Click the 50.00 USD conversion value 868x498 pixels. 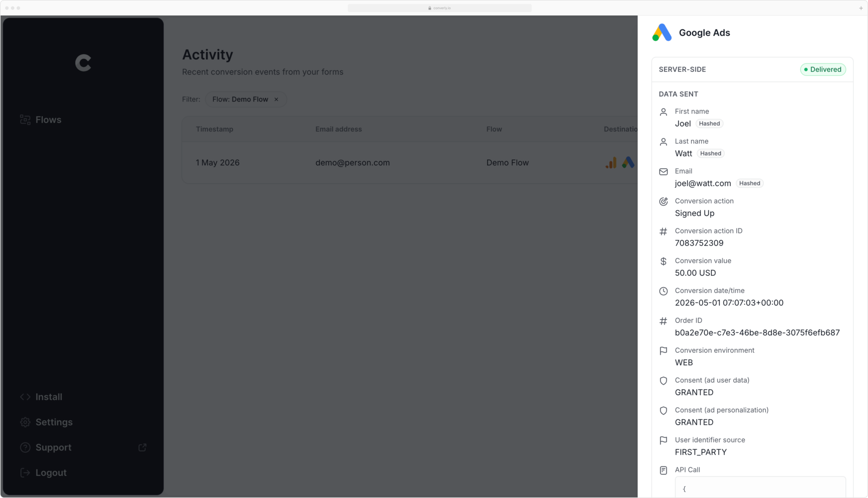point(695,273)
